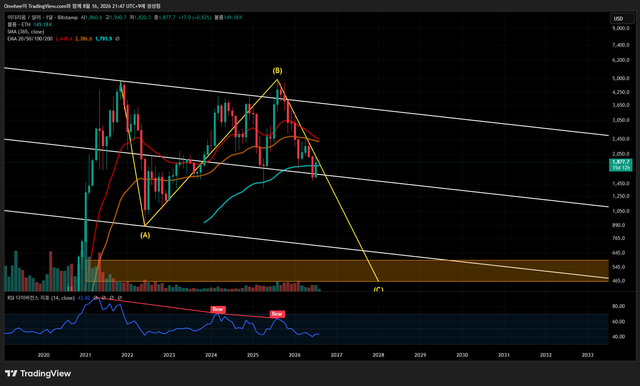
Task: Select the orange demand zone rectangle
Action: 347,271
